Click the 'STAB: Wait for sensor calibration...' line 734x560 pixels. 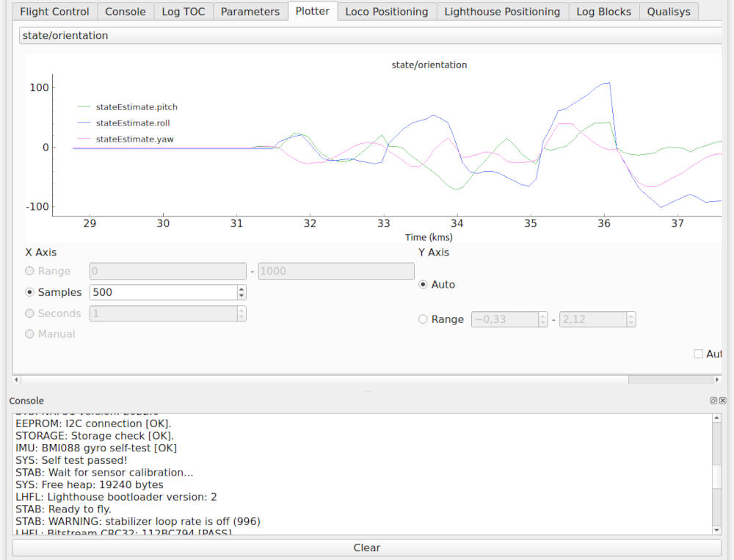pos(104,473)
